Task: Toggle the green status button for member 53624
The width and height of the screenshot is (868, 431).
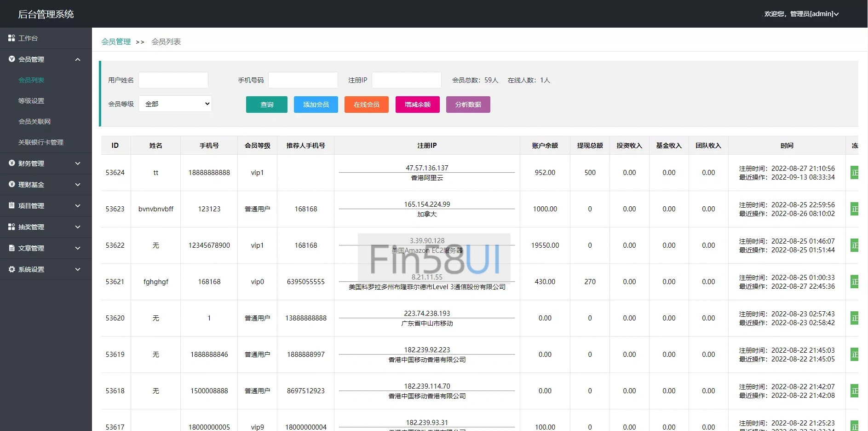Action: point(854,173)
